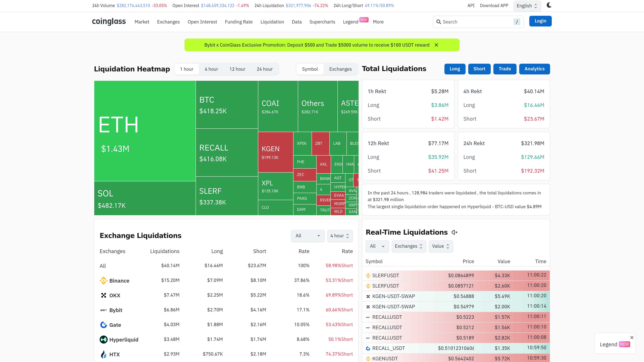Click the coinglass logo
Image resolution: width=644 pixels, height=362 pixels.
pos(109,21)
